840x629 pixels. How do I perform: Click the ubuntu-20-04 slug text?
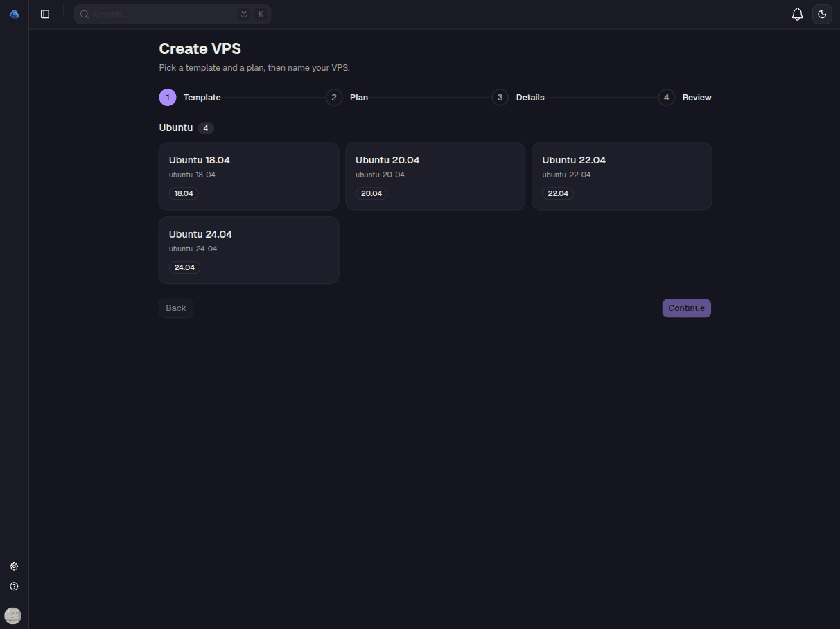click(x=380, y=175)
